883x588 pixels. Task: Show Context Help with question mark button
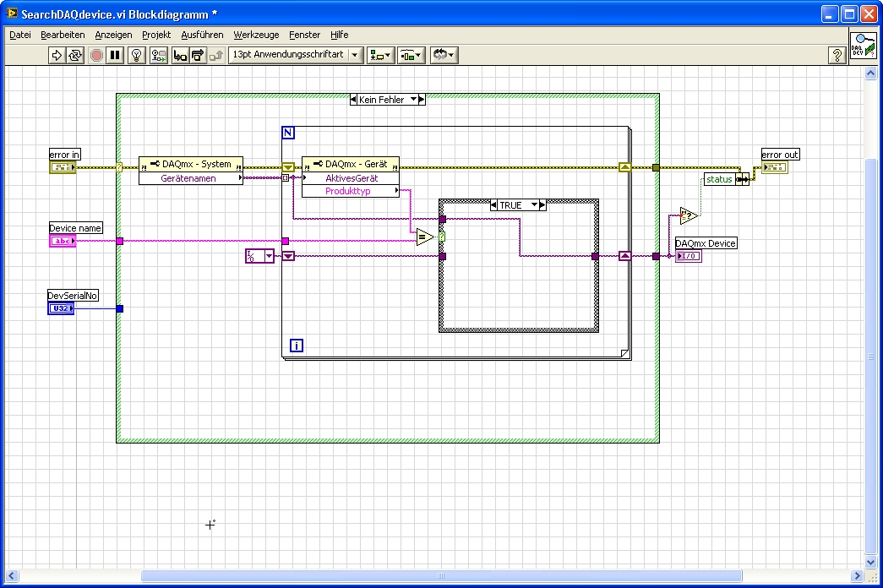(837, 55)
